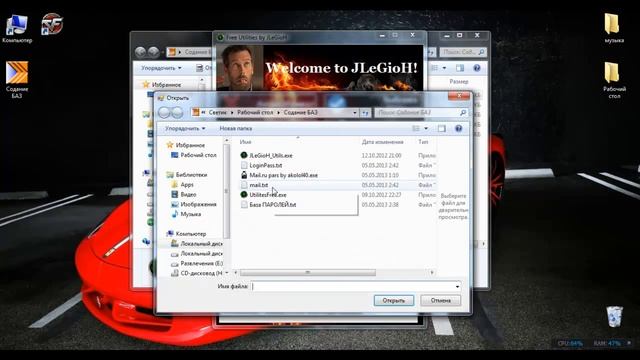Open the Компьютер desktop icon

(17, 29)
